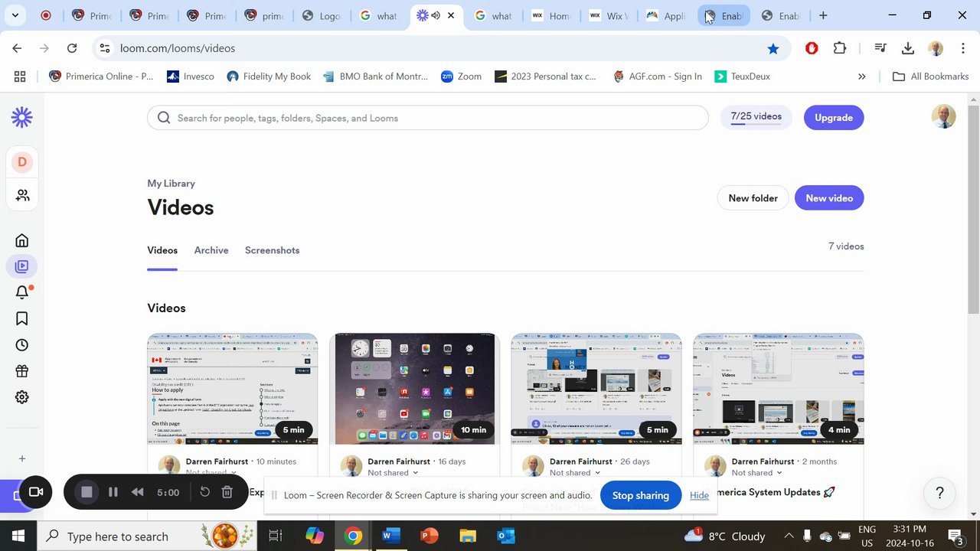The image size is (980, 551).
Task: Click the Loom search field
Action: pos(428,118)
